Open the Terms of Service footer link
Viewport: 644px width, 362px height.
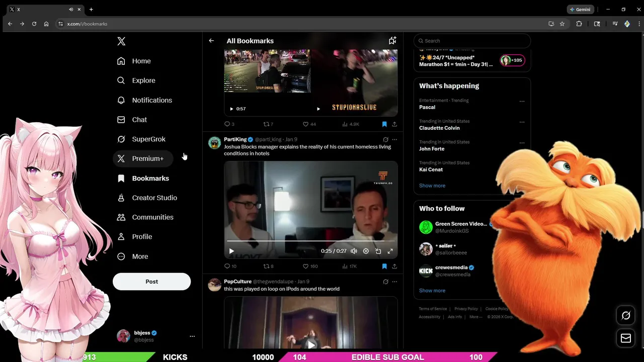433,309
